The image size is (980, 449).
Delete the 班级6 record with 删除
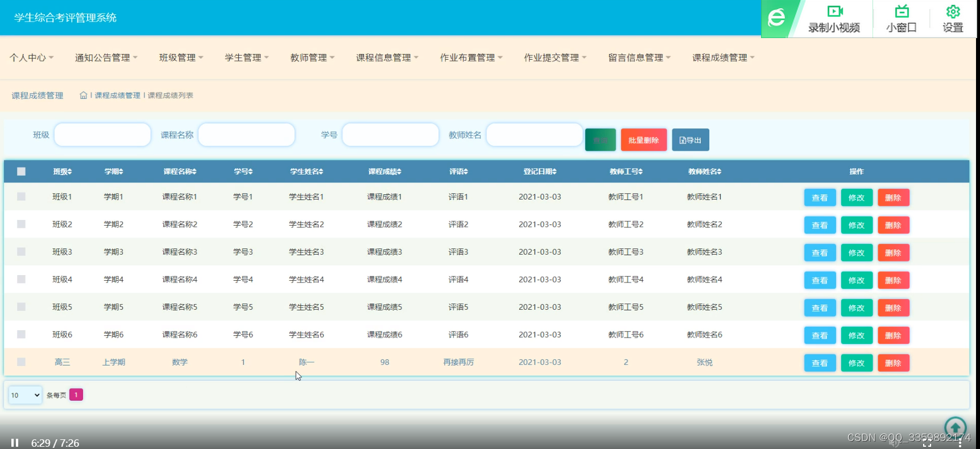894,335
